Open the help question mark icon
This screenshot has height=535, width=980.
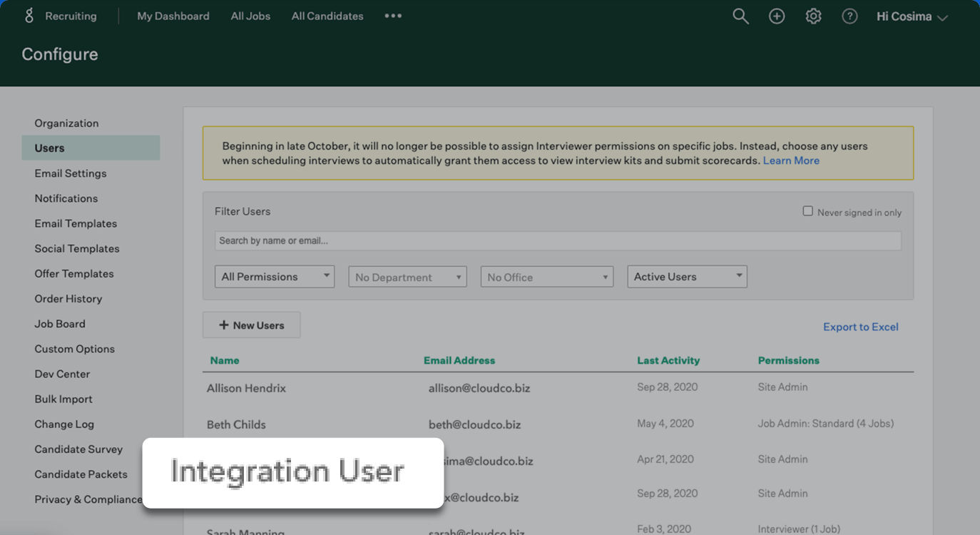point(849,16)
